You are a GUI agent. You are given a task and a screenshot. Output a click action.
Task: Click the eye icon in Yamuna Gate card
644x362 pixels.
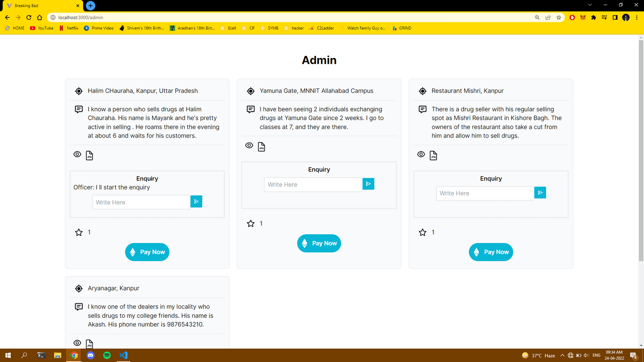point(249,145)
